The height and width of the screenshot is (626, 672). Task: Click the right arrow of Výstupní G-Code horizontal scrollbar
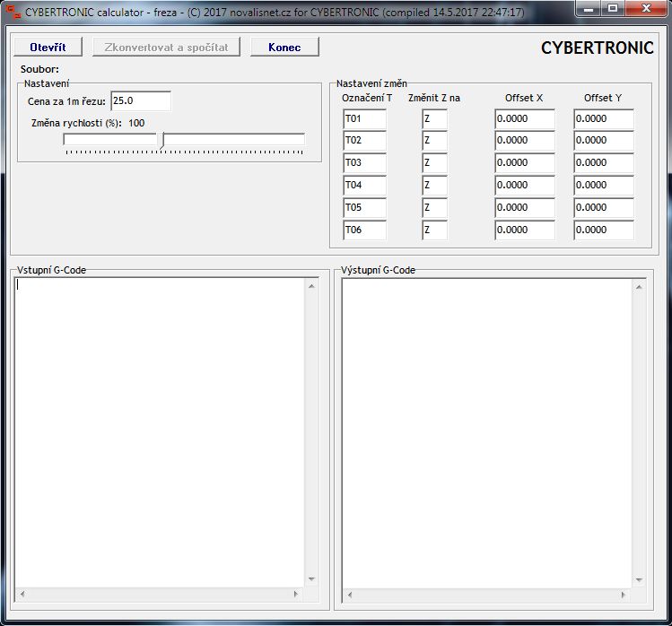coord(624,595)
